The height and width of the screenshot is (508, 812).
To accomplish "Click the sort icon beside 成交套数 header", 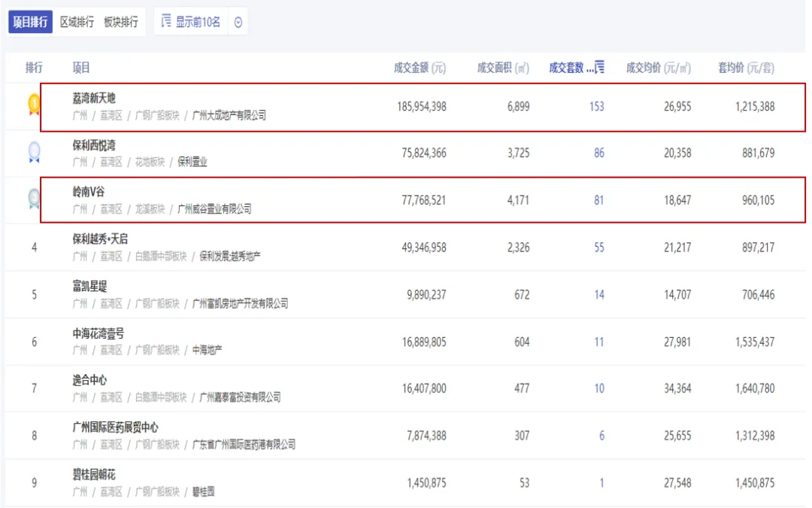I will click(x=599, y=68).
